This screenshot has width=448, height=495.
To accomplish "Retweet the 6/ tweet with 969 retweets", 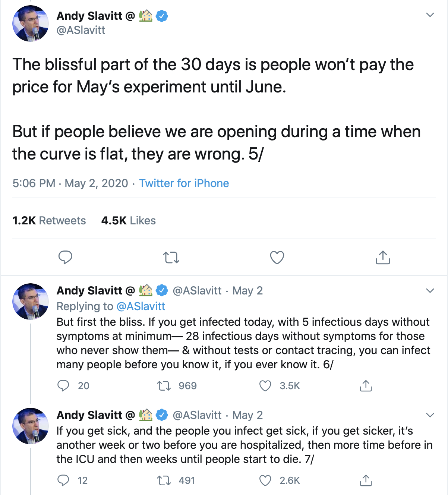I will [164, 385].
